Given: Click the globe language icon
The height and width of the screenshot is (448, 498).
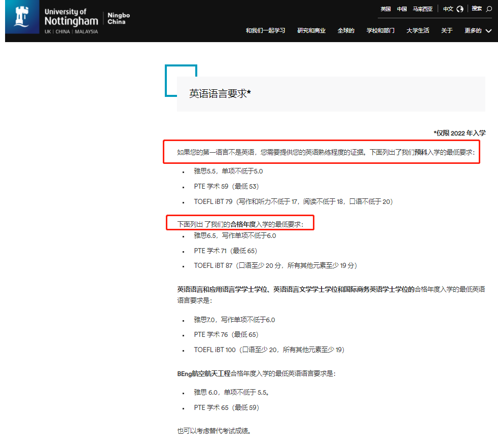Looking at the screenshot, I should (x=460, y=9).
